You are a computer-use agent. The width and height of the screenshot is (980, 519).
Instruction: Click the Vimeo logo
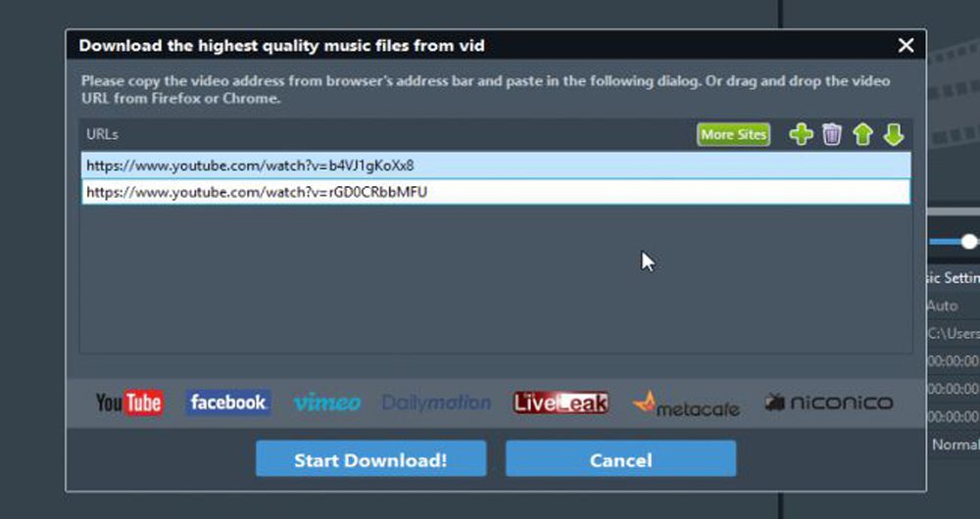coord(327,402)
